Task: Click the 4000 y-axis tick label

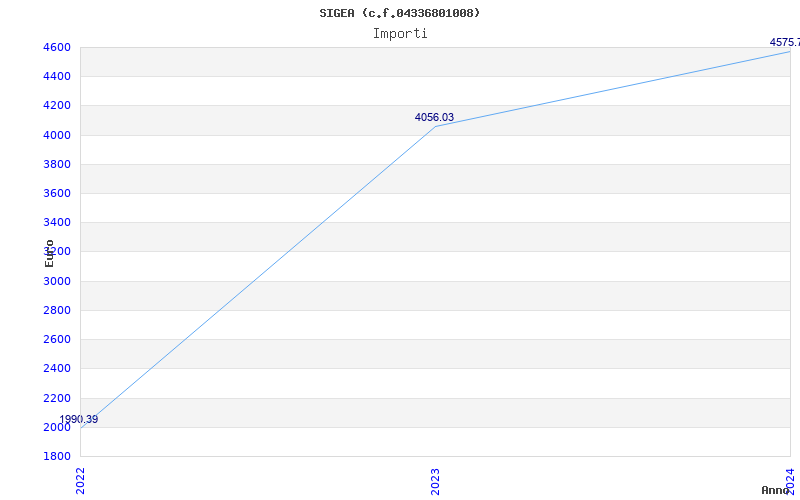Action: 57,135
